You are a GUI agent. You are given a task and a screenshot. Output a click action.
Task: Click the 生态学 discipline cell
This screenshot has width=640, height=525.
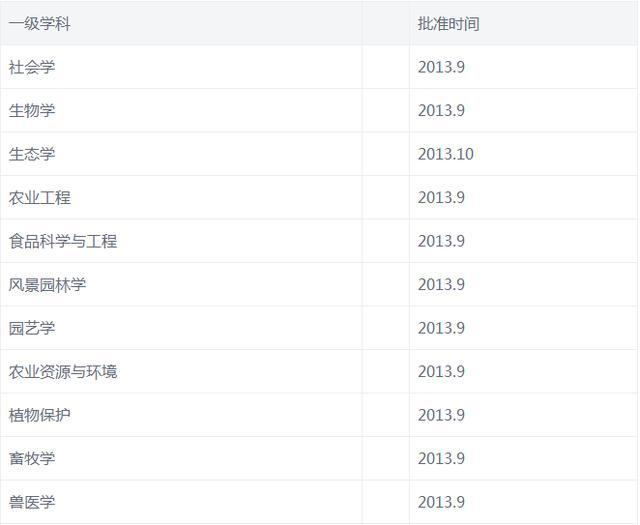[32, 154]
